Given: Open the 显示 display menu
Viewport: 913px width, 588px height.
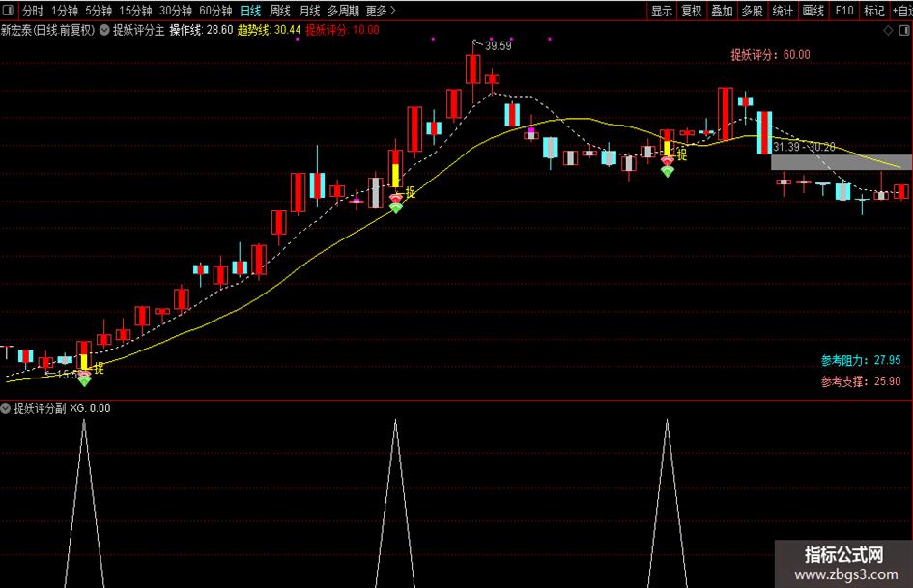Looking at the screenshot, I should click(x=662, y=11).
